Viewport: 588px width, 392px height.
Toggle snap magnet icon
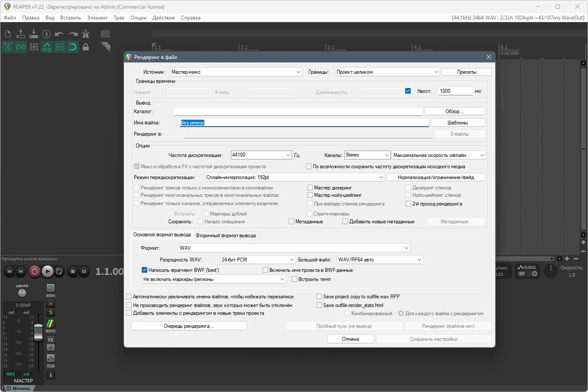[73, 47]
